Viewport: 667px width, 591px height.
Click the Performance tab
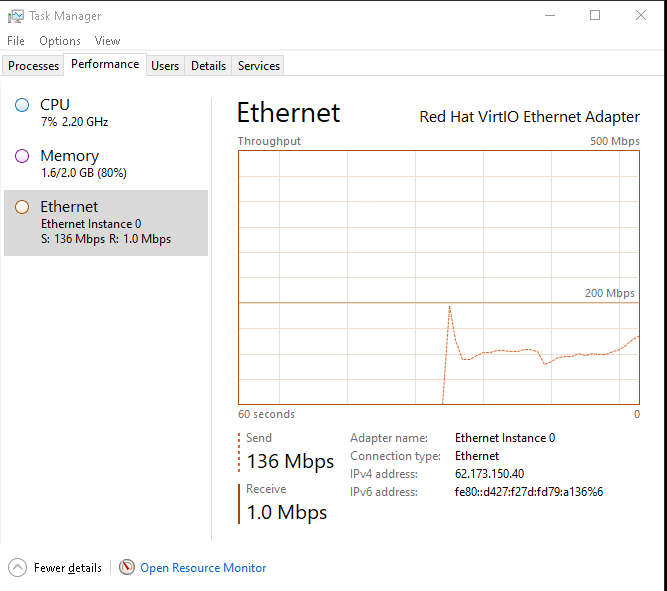pos(105,64)
